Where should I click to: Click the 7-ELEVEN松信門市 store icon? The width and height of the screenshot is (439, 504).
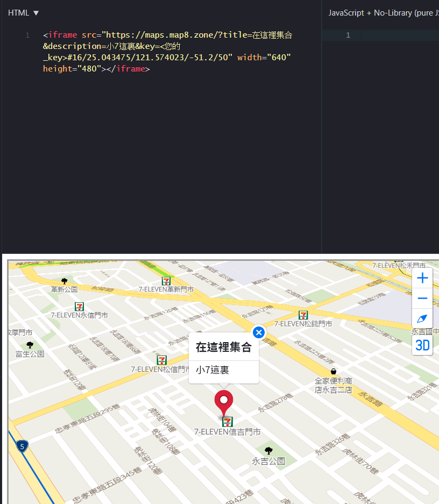161,360
